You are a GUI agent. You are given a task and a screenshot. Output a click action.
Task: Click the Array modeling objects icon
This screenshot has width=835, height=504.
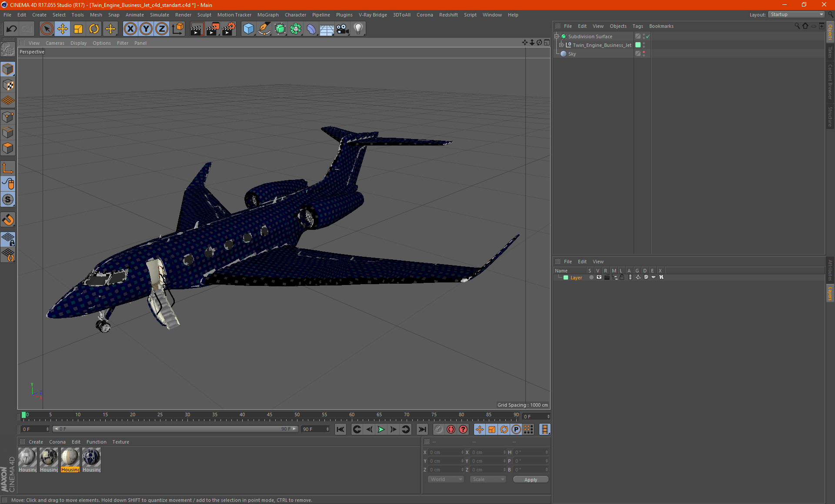pyautogui.click(x=296, y=29)
